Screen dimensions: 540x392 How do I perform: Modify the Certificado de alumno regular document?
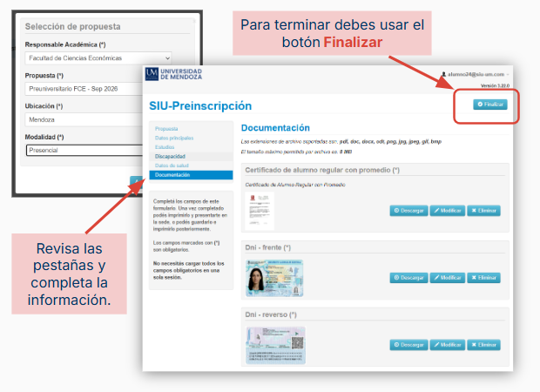(448, 211)
